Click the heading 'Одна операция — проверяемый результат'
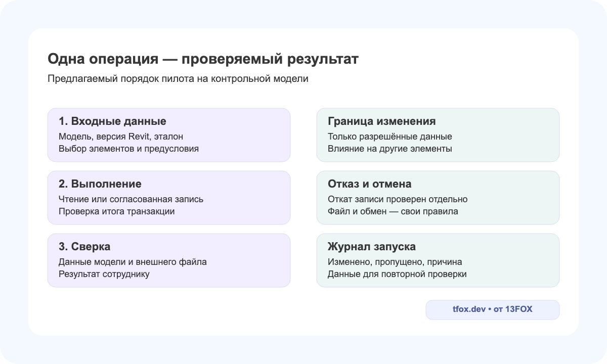The width and height of the screenshot is (607, 364). tap(203, 59)
